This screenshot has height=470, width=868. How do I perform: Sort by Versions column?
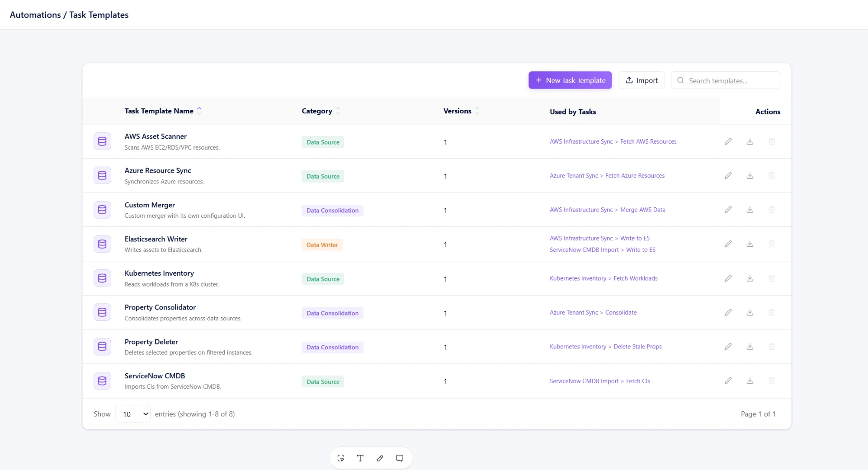(461, 111)
